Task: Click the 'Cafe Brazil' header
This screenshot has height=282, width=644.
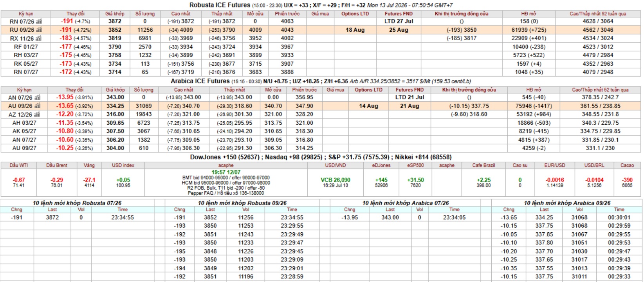Action: click(x=483, y=165)
